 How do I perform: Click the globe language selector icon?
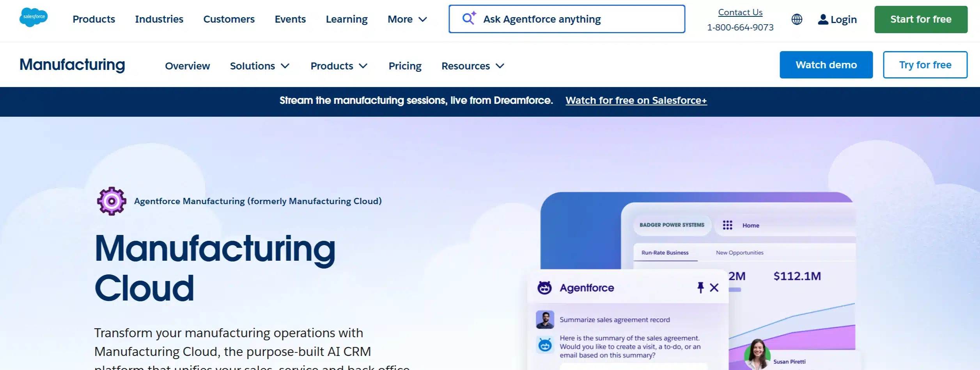(797, 19)
